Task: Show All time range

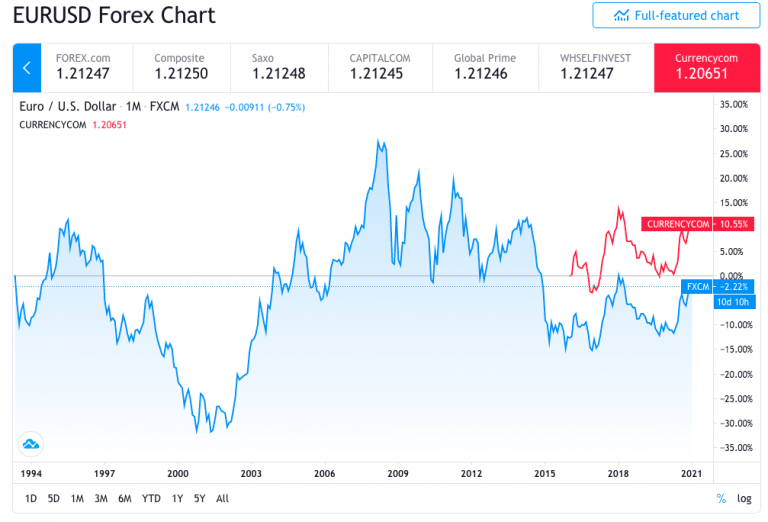Action: coord(222,498)
